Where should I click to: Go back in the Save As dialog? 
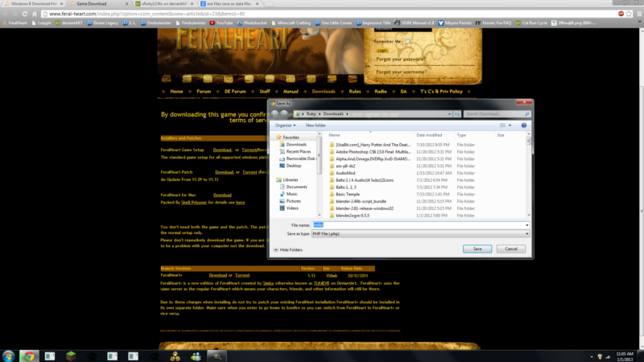point(275,113)
